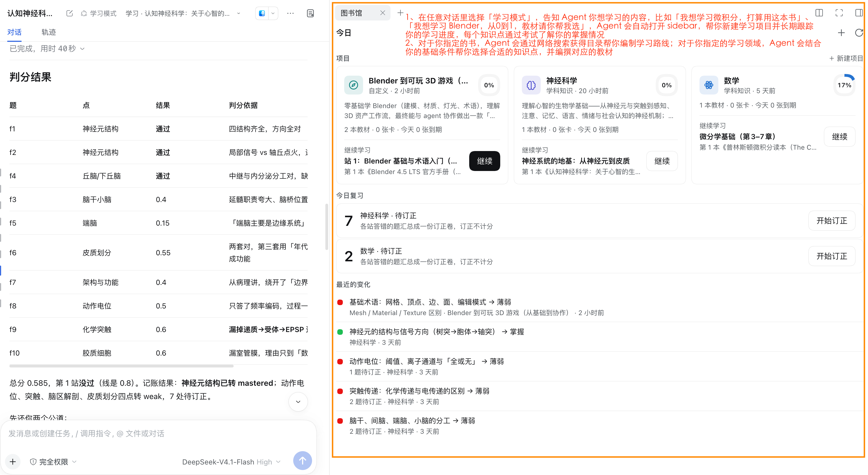Expand the project breadcrumb chevron
The width and height of the screenshot is (868, 475).
(239, 13)
